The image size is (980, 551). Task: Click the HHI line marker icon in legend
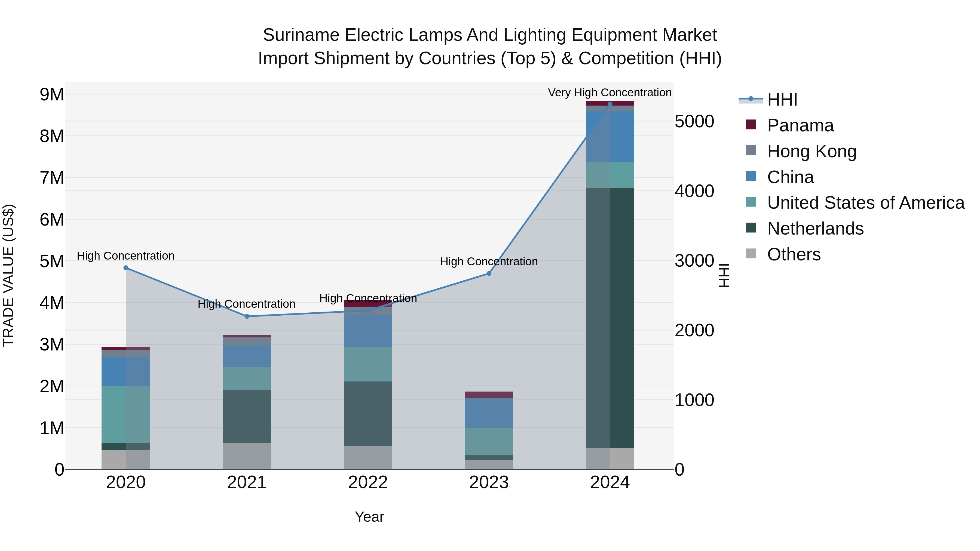751,99
